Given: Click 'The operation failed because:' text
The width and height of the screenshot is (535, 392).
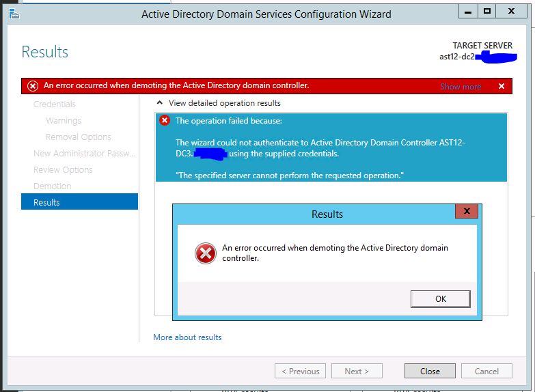Looking at the screenshot, I should click(229, 121).
